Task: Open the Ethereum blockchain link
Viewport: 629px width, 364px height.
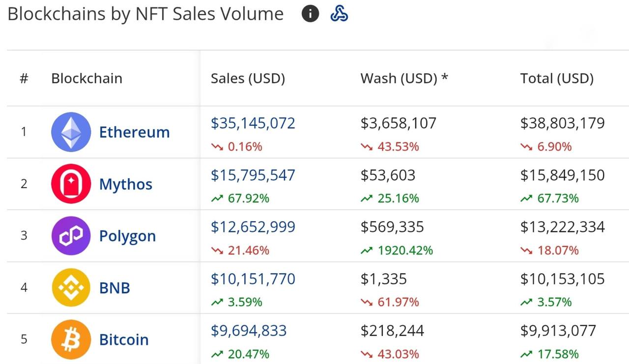Action: pos(134,132)
